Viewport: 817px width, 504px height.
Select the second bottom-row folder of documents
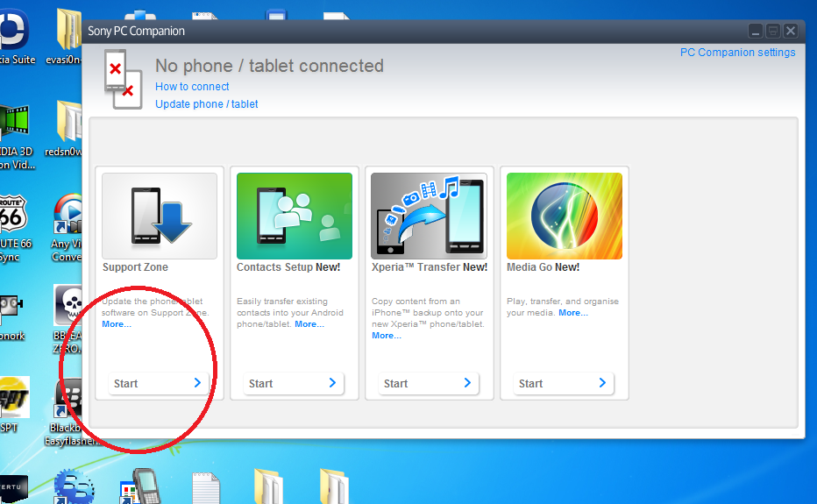click(334, 486)
